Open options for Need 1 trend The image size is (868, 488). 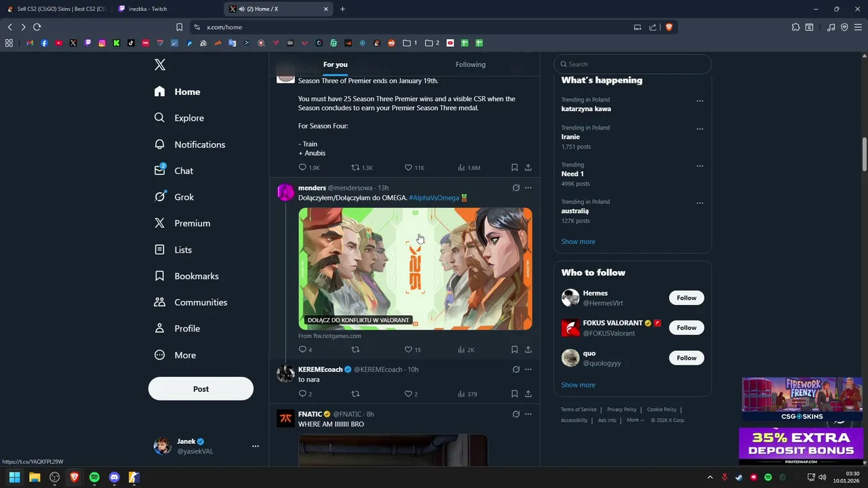(700, 166)
